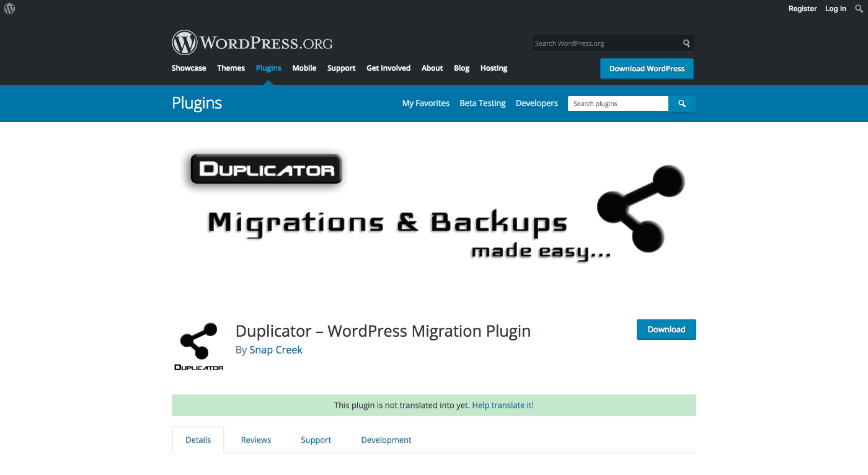The width and height of the screenshot is (868, 475).
Task: Open the Development tab
Action: tap(386, 440)
